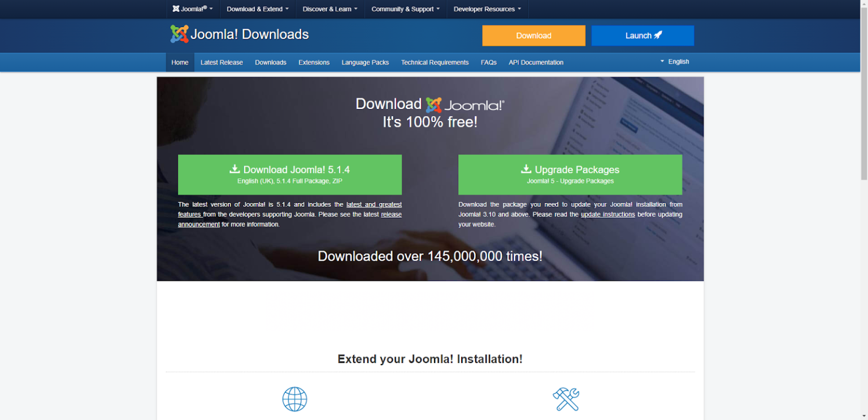Click the crossed tools icon near the bottom
The height and width of the screenshot is (420, 868).
point(566,399)
